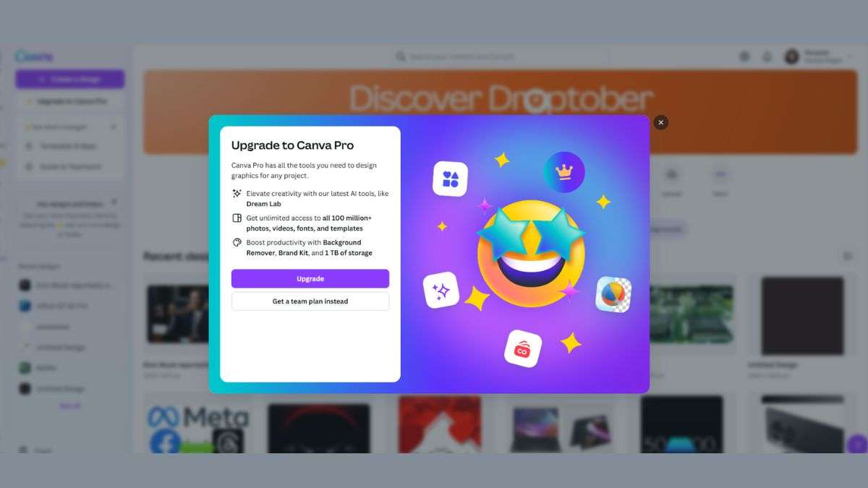Click the unlimited access templates icon
This screenshot has height=488, width=868.
[237, 218]
